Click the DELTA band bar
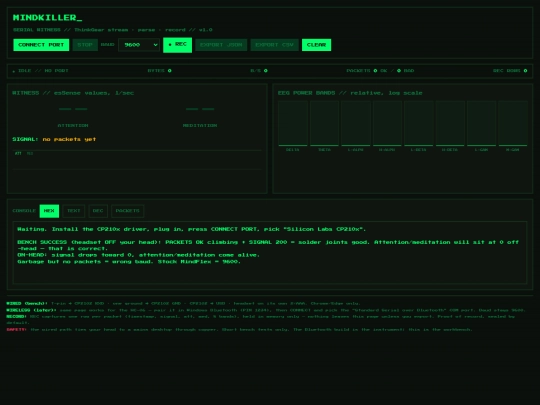Image resolution: width=540 pixels, height=405 pixels. point(293,123)
